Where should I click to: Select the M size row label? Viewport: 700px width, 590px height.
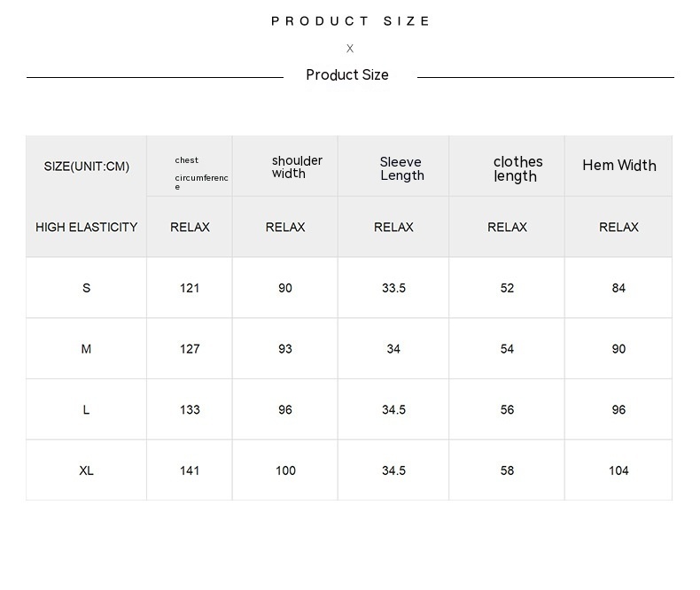click(x=86, y=349)
